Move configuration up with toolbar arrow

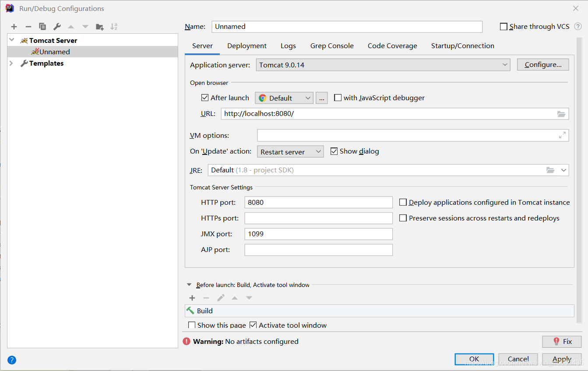71,27
